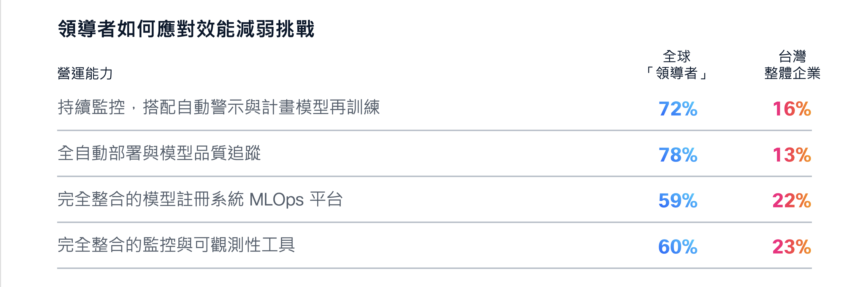The width and height of the screenshot is (868, 287).
Task: Click the divider line below the 78% row
Action: click(x=434, y=176)
